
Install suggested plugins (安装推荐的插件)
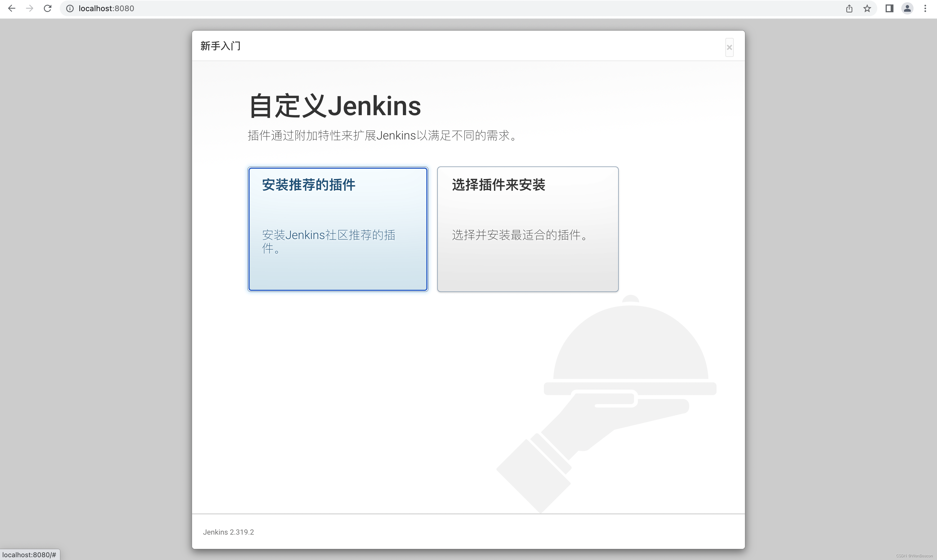click(x=338, y=229)
